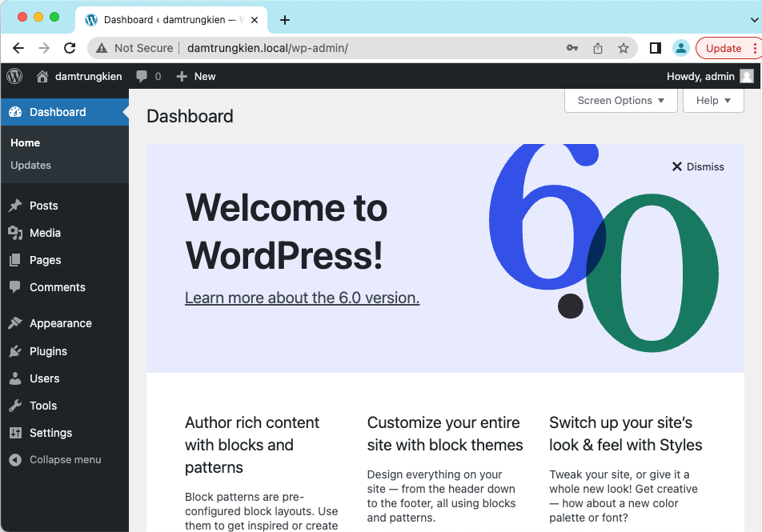Screen dimensions: 762x532
Task: Expand the Help dropdown
Action: tap(713, 101)
